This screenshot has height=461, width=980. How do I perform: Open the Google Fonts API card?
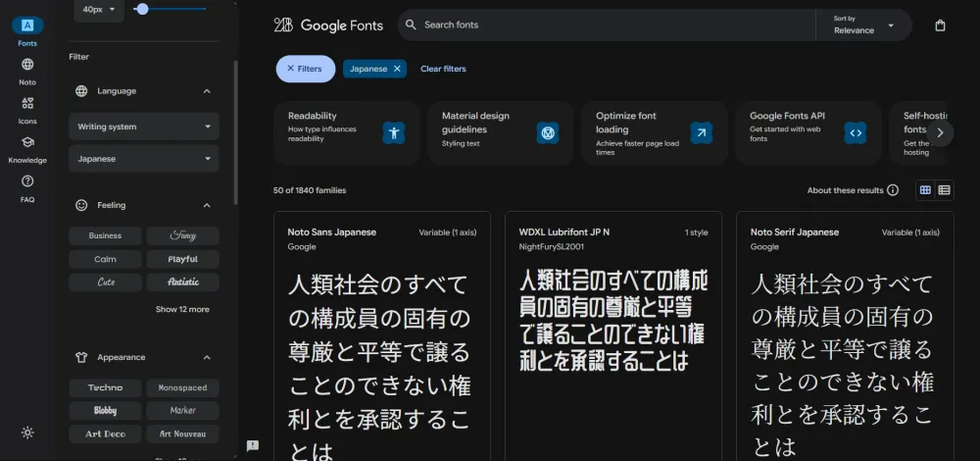pyautogui.click(x=808, y=133)
